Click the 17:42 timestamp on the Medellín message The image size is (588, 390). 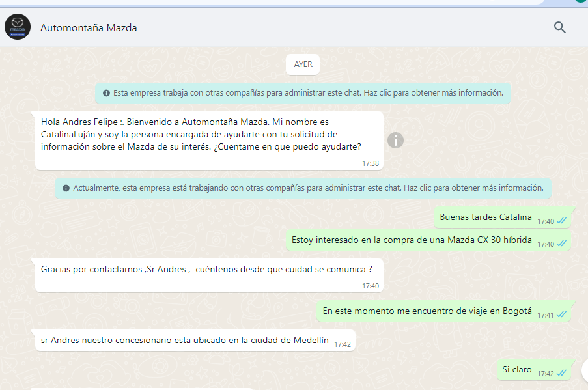(x=343, y=344)
